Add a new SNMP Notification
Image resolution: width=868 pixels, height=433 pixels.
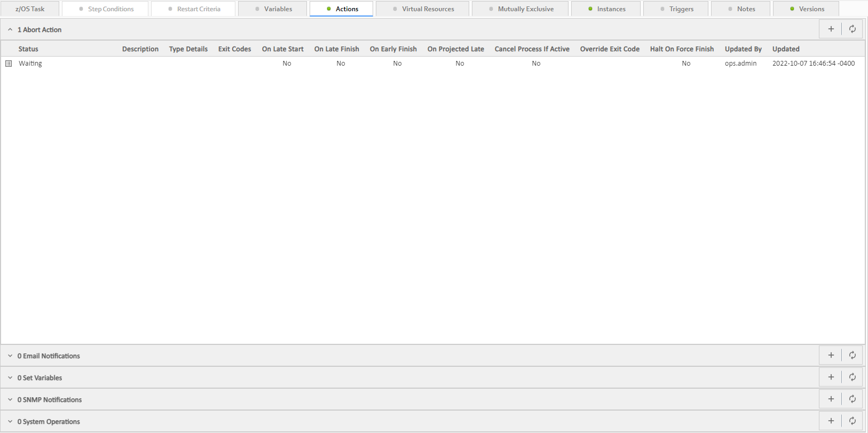[831, 399]
